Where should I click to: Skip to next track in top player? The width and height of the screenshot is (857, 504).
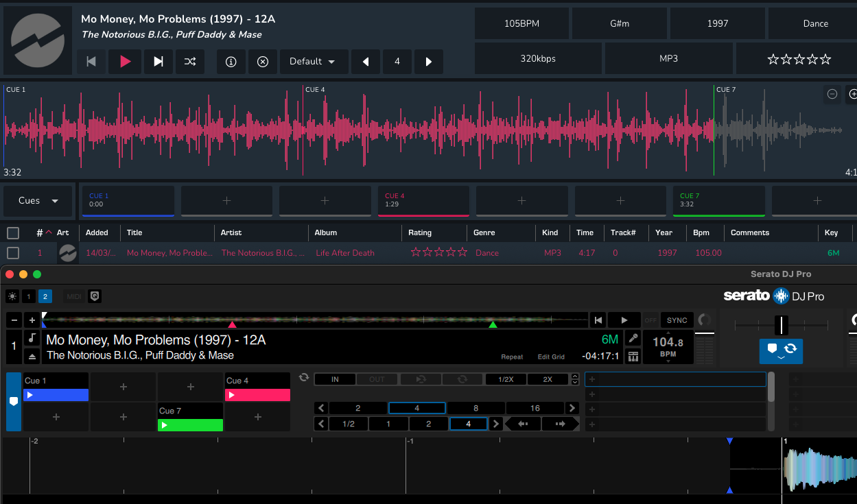click(x=159, y=62)
